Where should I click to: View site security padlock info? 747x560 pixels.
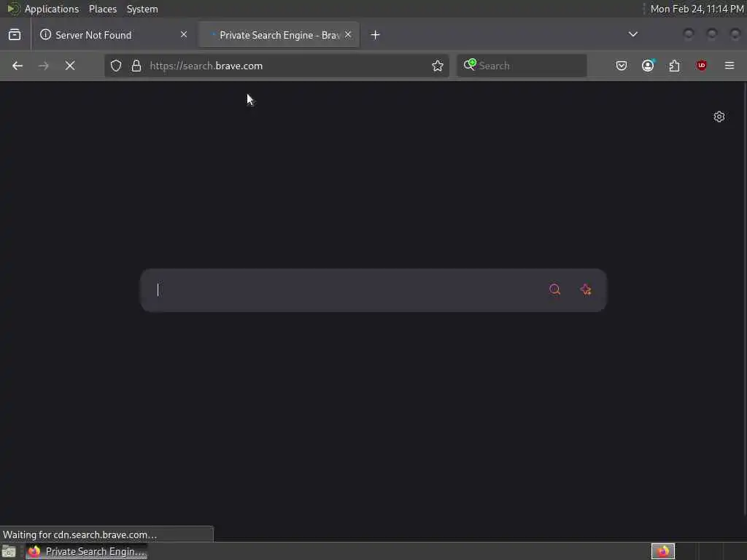click(x=136, y=66)
